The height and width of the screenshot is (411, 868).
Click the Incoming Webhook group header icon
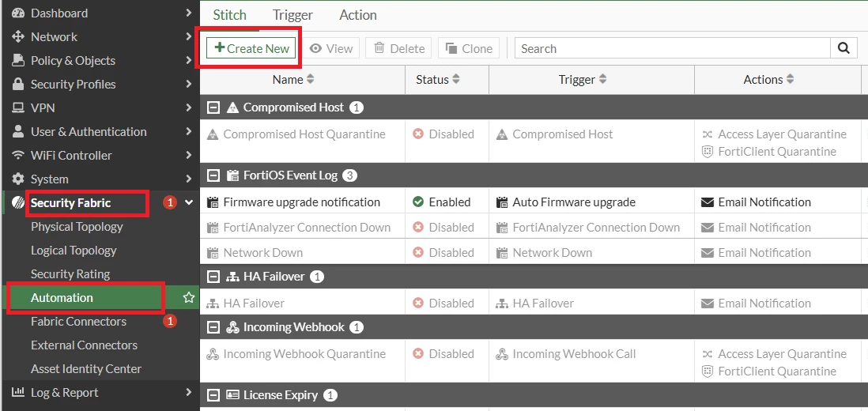click(x=233, y=327)
